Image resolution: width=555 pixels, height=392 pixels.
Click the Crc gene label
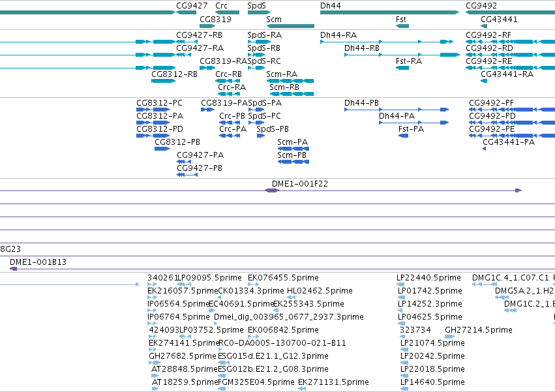(x=221, y=6)
